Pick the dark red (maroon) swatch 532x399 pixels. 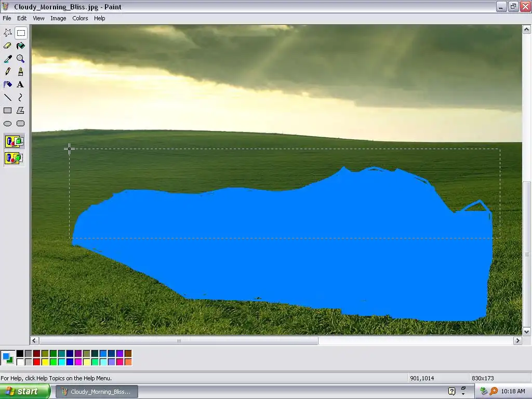[x=37, y=353]
